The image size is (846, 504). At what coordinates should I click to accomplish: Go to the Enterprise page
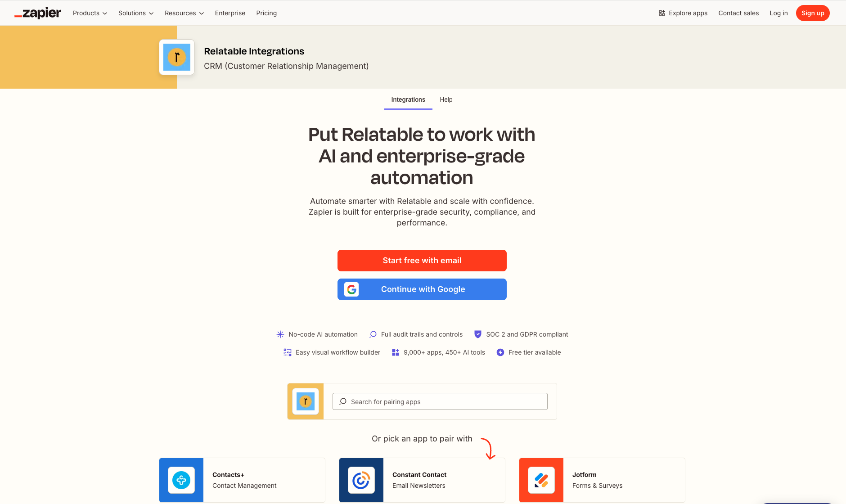[x=230, y=13]
